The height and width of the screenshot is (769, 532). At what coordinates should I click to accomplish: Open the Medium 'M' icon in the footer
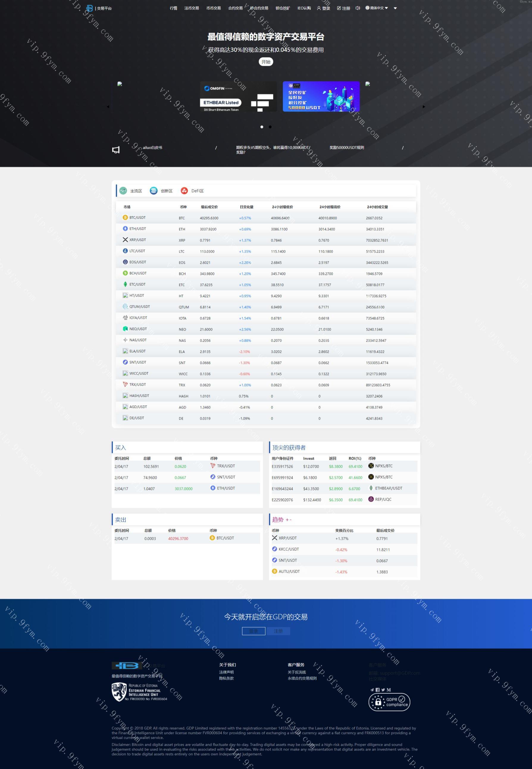click(x=389, y=689)
